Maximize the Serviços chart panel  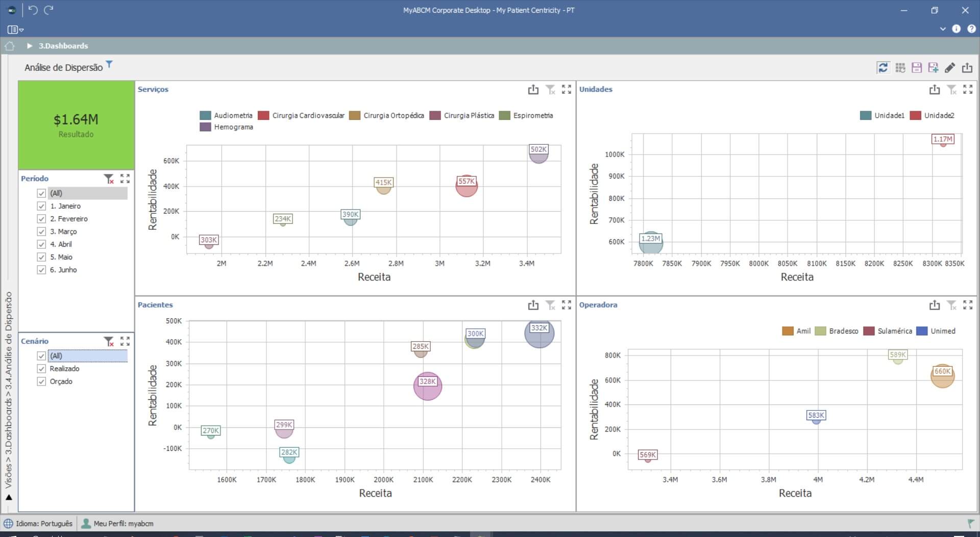(567, 89)
